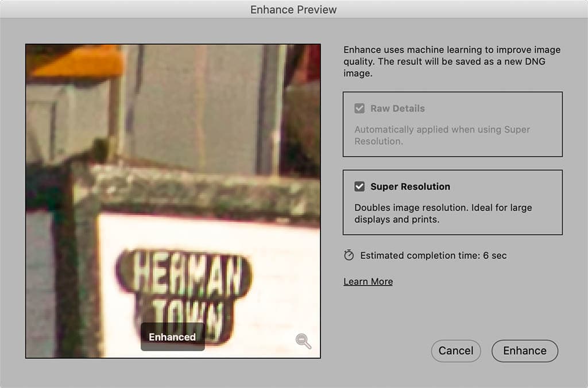This screenshot has height=388, width=588.
Task: Open the Learn More link
Action: click(x=368, y=282)
